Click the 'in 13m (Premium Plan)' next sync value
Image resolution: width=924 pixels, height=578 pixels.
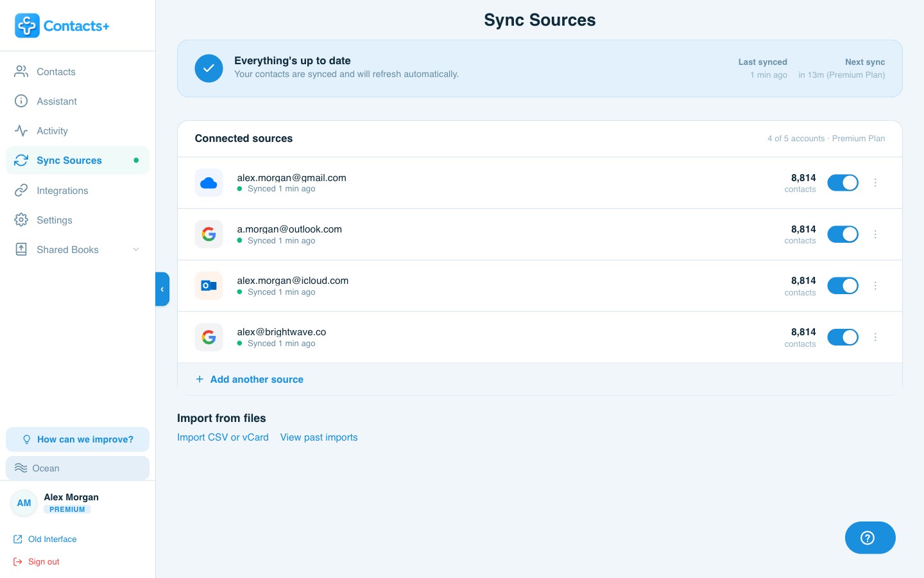842,75
